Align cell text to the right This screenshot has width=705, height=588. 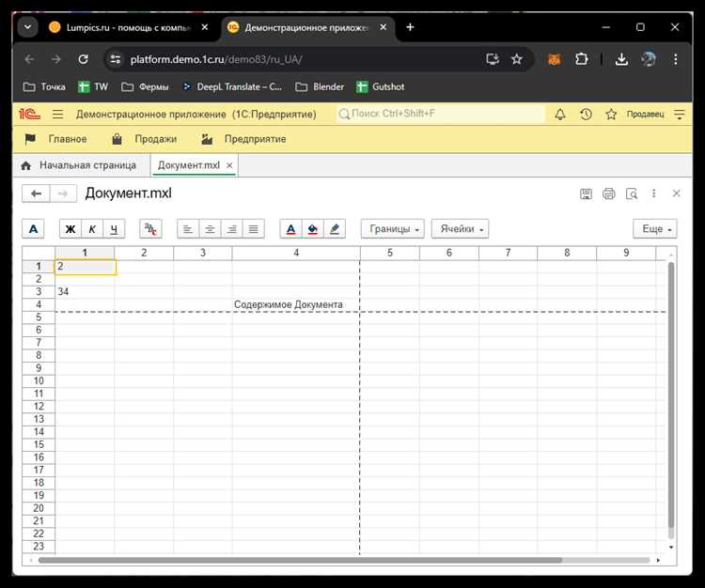231,228
